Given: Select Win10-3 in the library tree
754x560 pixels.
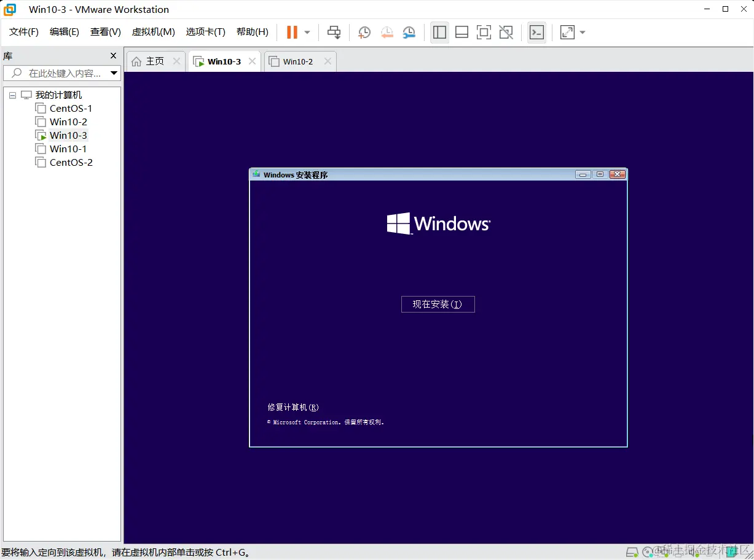Looking at the screenshot, I should [68, 136].
